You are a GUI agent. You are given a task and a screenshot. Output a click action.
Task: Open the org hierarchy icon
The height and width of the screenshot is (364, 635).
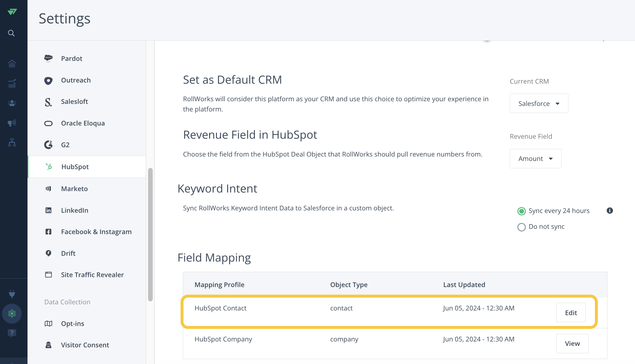12,142
